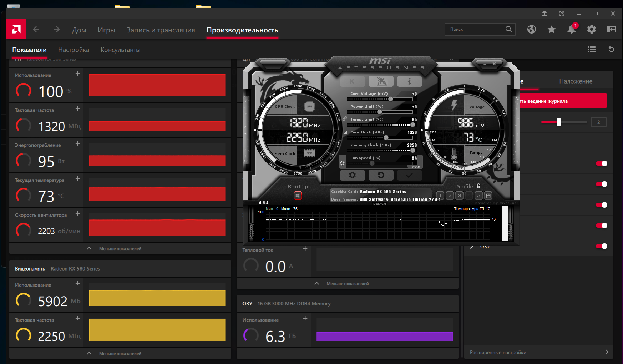Toggle Auto fan speed in Afterburner

[x=416, y=167]
